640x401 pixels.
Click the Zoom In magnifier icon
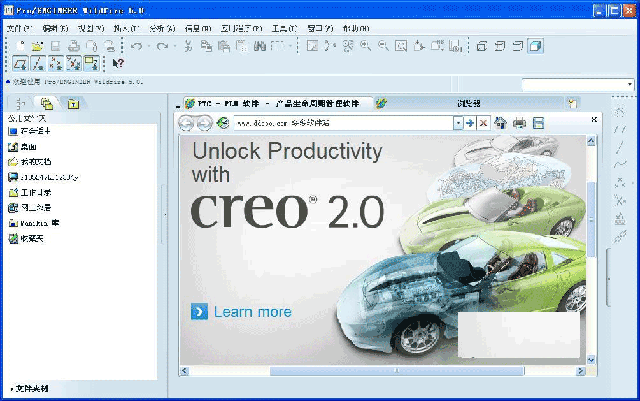pyautogui.click(x=365, y=46)
